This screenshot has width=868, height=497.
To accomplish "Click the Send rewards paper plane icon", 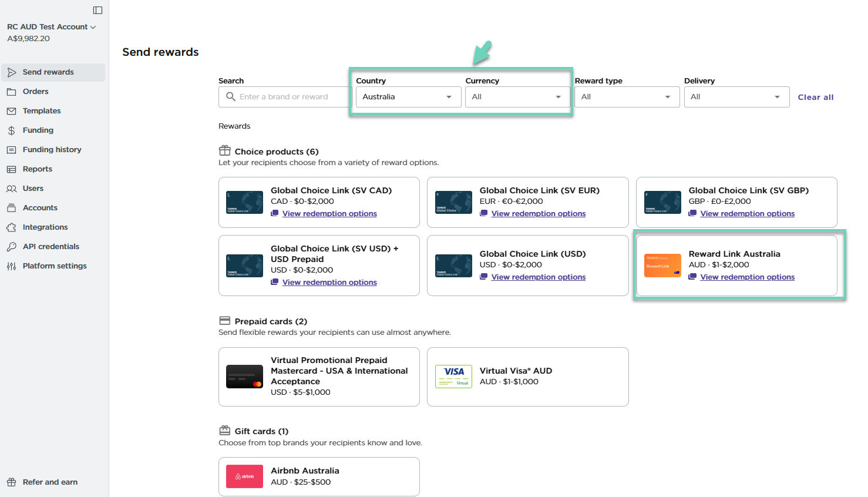I will click(12, 72).
